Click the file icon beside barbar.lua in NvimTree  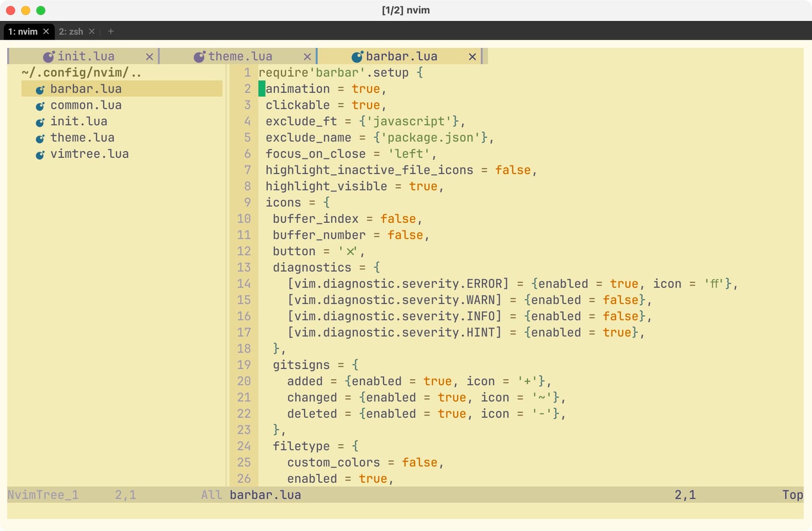[x=40, y=89]
